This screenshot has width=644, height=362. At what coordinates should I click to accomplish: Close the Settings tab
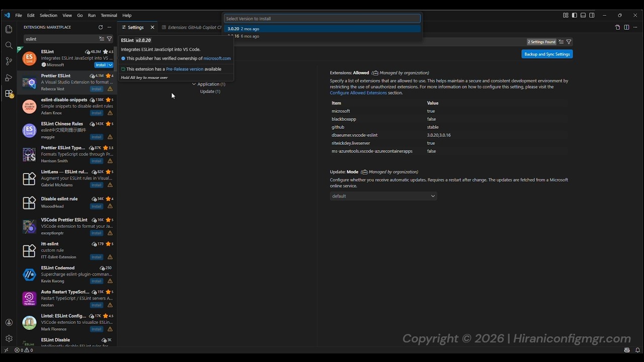(152, 27)
